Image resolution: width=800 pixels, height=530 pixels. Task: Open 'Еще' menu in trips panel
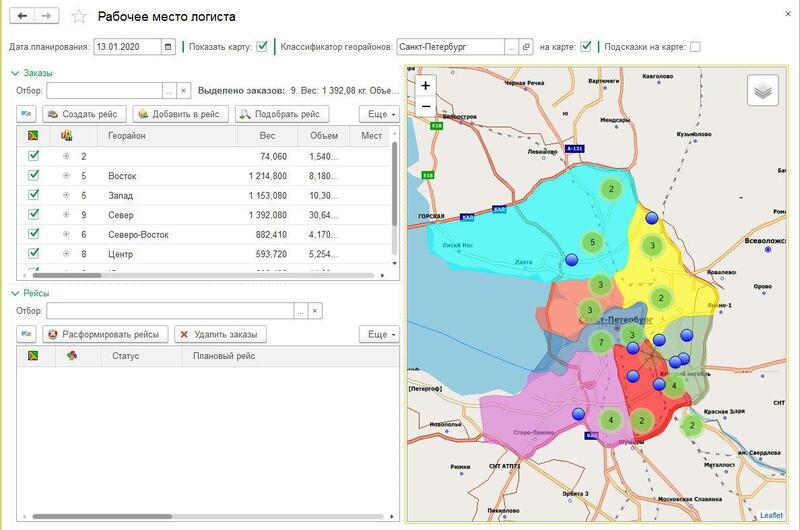[x=379, y=334]
